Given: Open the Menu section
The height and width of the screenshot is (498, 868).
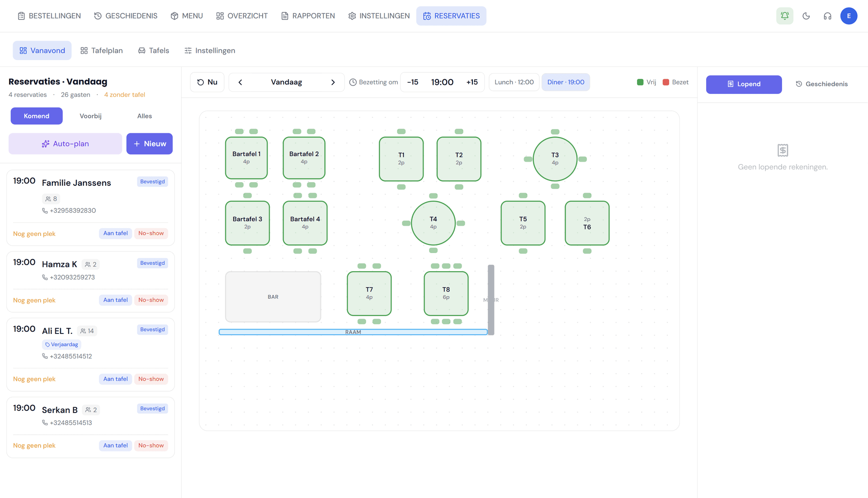Looking at the screenshot, I should (187, 16).
